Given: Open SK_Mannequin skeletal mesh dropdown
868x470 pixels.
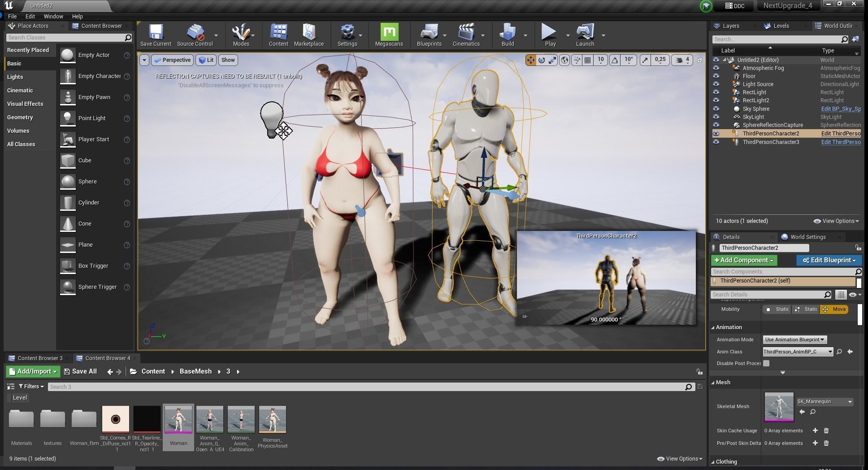Looking at the screenshot, I should 825,402.
